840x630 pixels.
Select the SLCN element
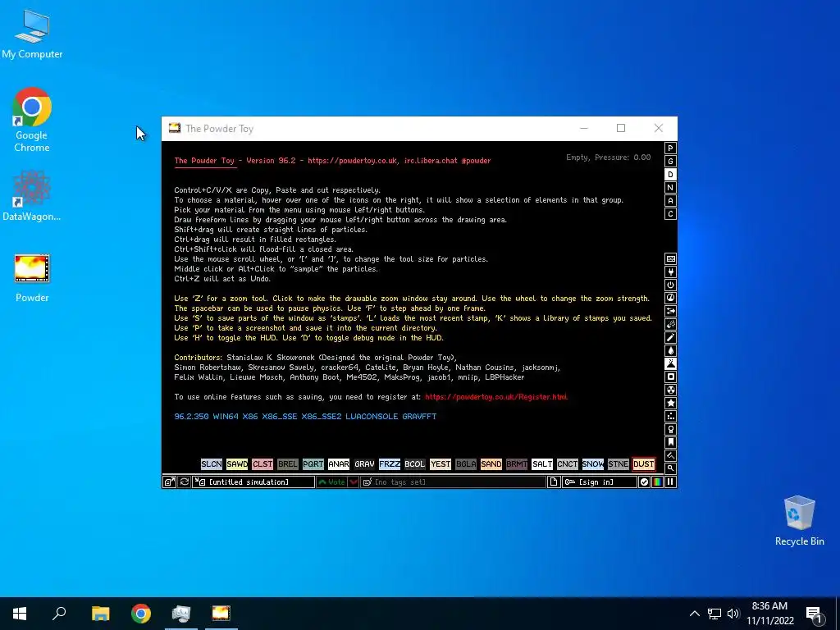coord(212,464)
